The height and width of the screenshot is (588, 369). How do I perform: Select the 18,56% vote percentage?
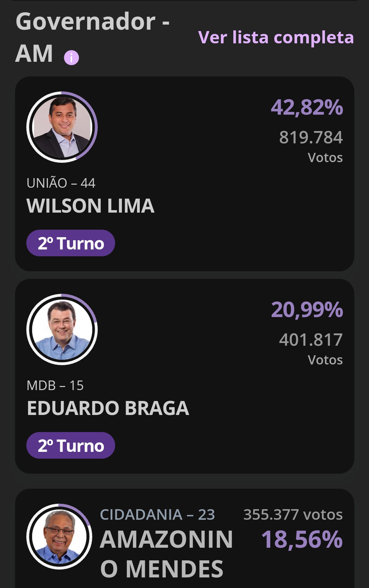pyautogui.click(x=302, y=540)
